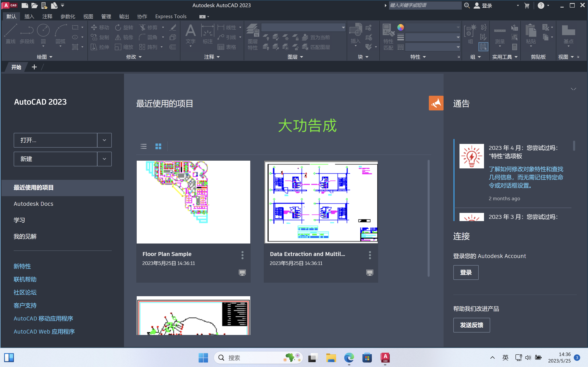Click the Copy (复制) tool
588x367 pixels.
[100, 37]
